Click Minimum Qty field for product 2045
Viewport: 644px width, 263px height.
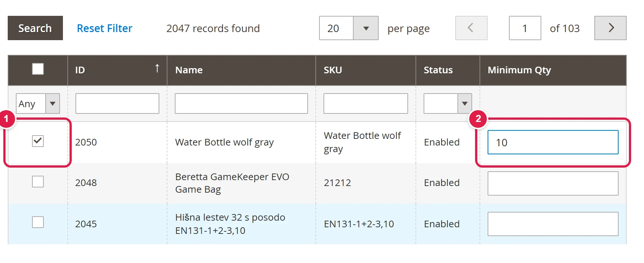(553, 224)
